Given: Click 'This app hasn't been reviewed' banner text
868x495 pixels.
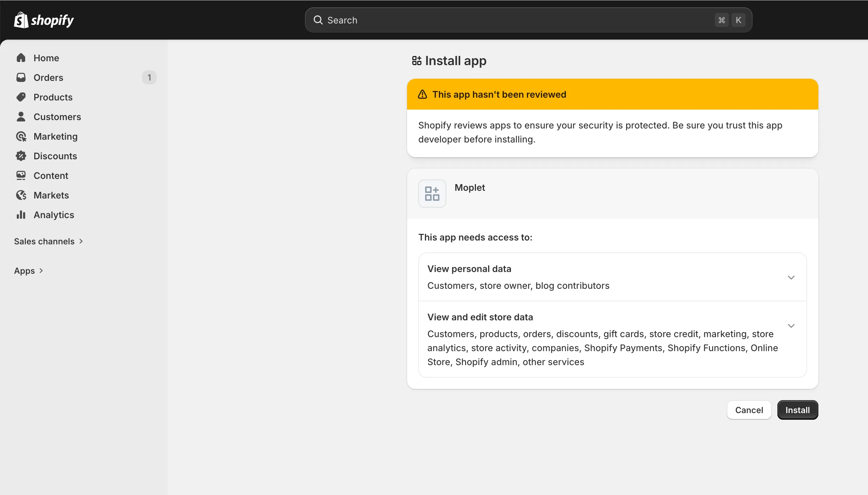Looking at the screenshot, I should pos(499,95).
